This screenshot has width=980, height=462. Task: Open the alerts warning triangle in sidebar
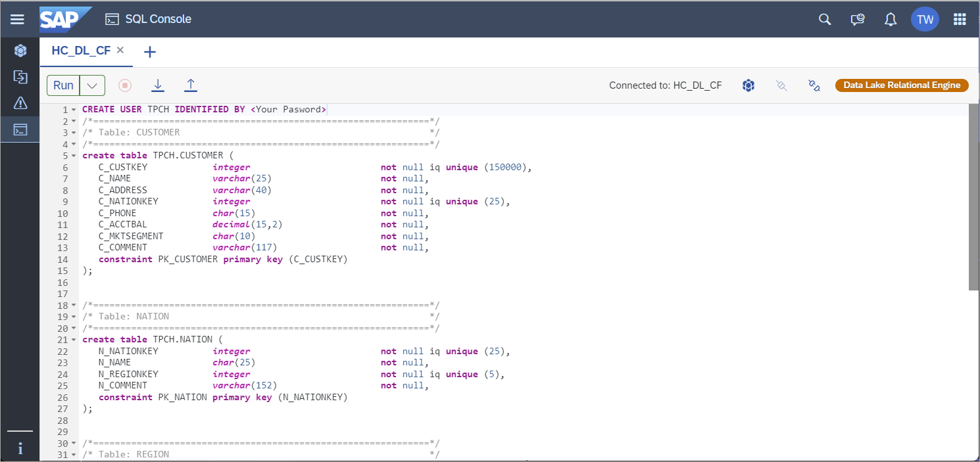[20, 103]
